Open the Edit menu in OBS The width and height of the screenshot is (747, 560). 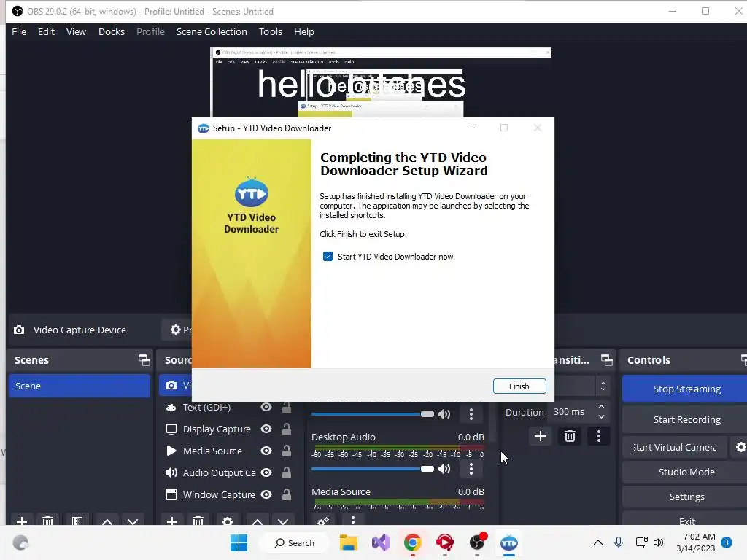coord(46,32)
